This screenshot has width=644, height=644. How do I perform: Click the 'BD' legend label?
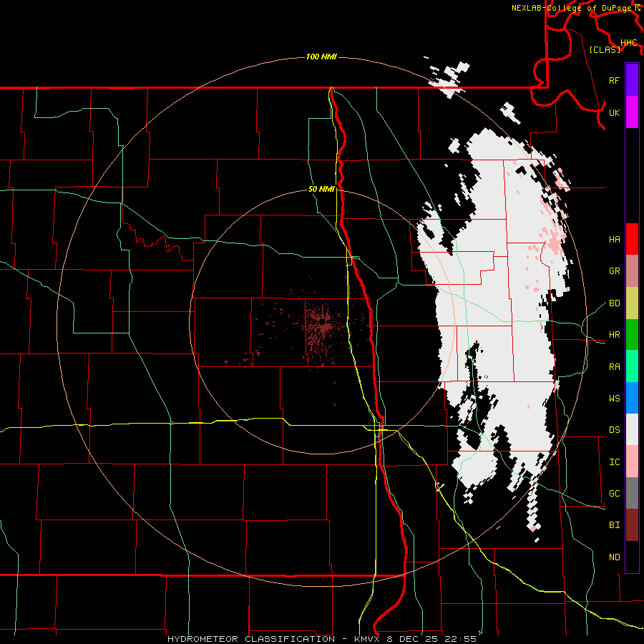(x=614, y=303)
